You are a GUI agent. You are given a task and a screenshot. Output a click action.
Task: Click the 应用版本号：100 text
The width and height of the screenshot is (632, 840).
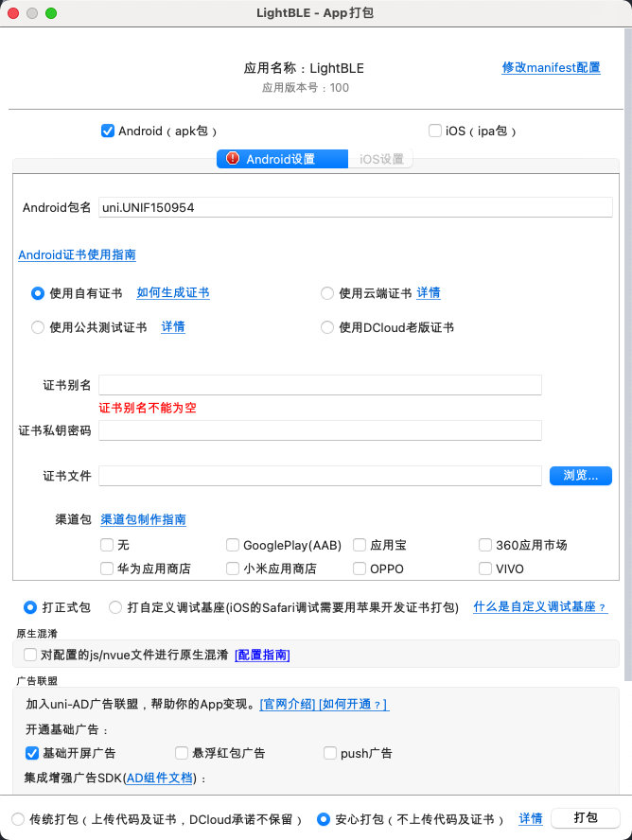[x=306, y=88]
